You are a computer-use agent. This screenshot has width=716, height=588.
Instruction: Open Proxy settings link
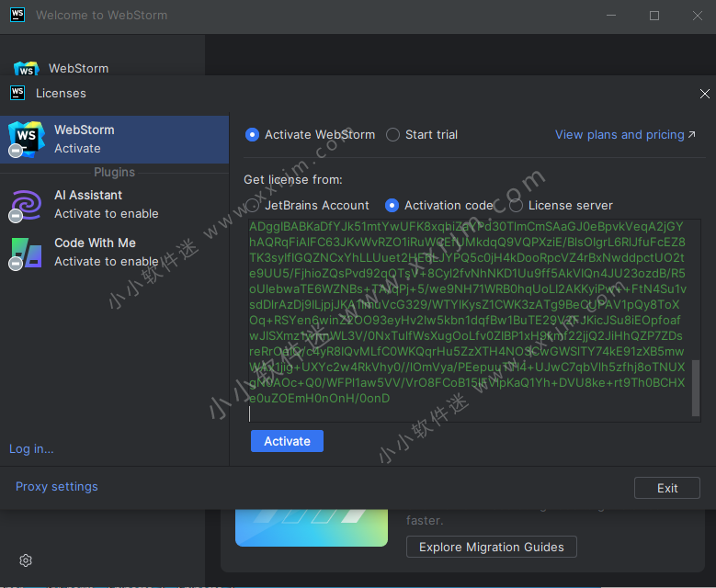(x=57, y=487)
